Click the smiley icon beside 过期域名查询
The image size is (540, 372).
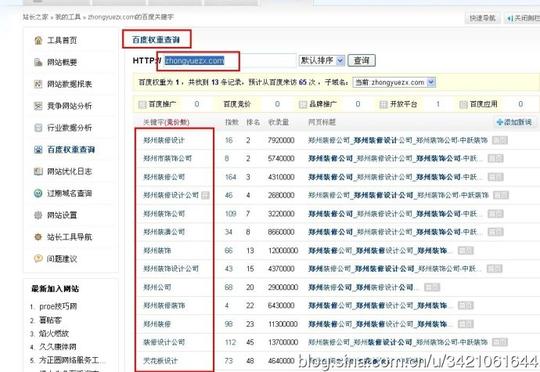coord(38,193)
